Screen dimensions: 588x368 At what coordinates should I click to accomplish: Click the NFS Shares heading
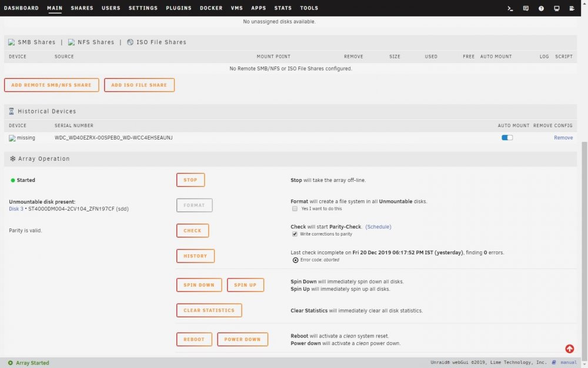pyautogui.click(x=96, y=42)
